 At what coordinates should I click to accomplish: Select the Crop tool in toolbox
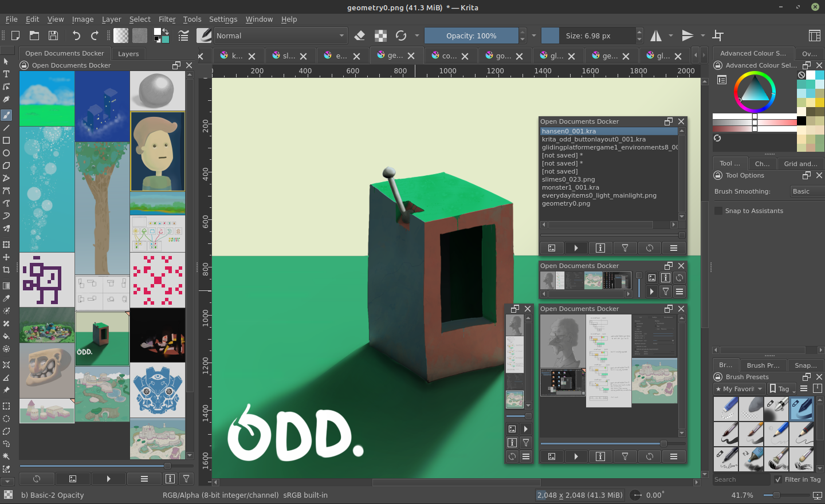[6, 270]
